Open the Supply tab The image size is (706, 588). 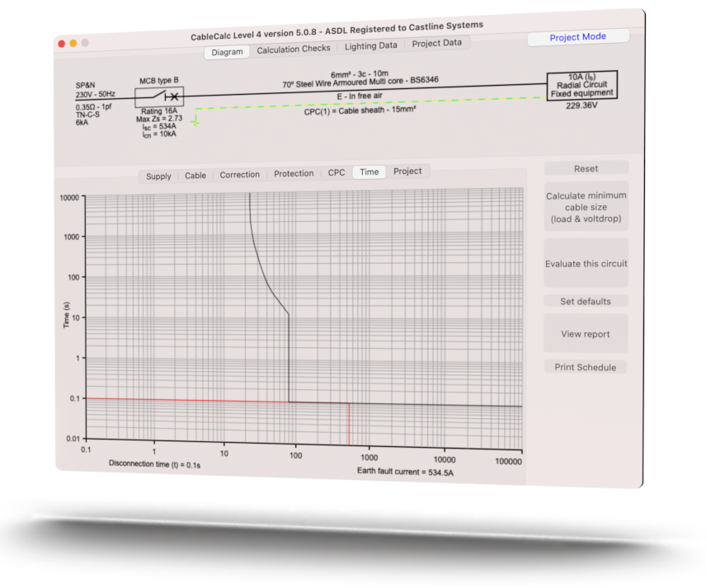158,176
